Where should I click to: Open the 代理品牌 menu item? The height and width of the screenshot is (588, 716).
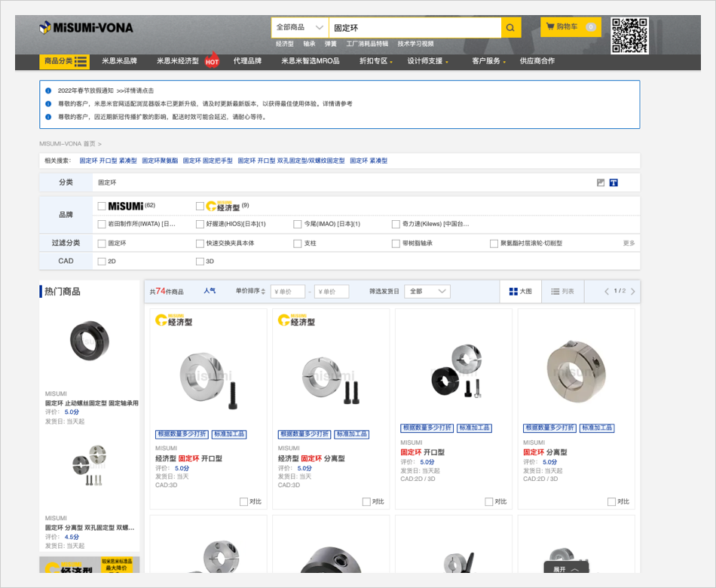pos(247,61)
